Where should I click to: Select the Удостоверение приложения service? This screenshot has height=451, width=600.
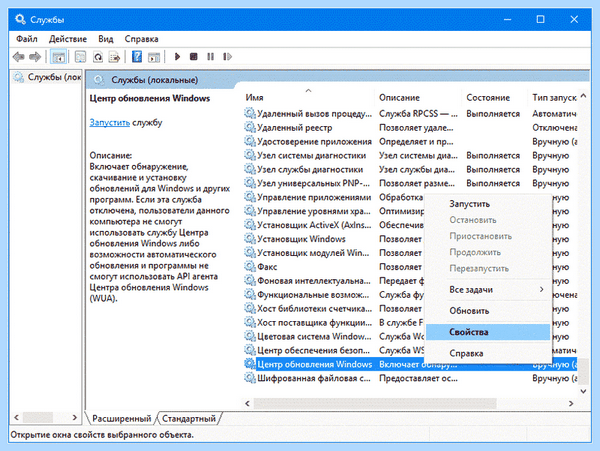(x=410, y=141)
